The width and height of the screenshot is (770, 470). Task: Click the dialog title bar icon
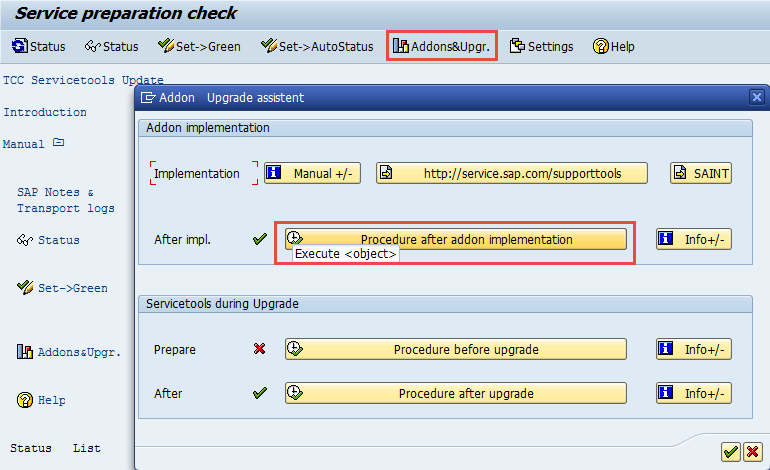[x=148, y=97]
